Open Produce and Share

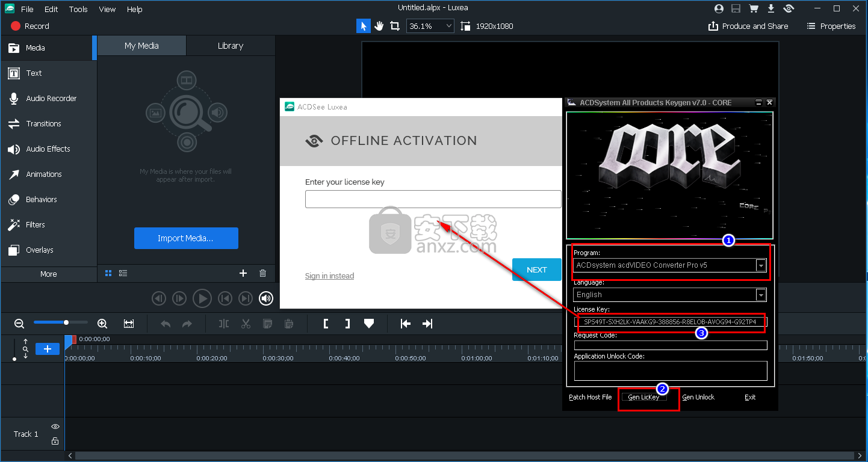coord(748,26)
